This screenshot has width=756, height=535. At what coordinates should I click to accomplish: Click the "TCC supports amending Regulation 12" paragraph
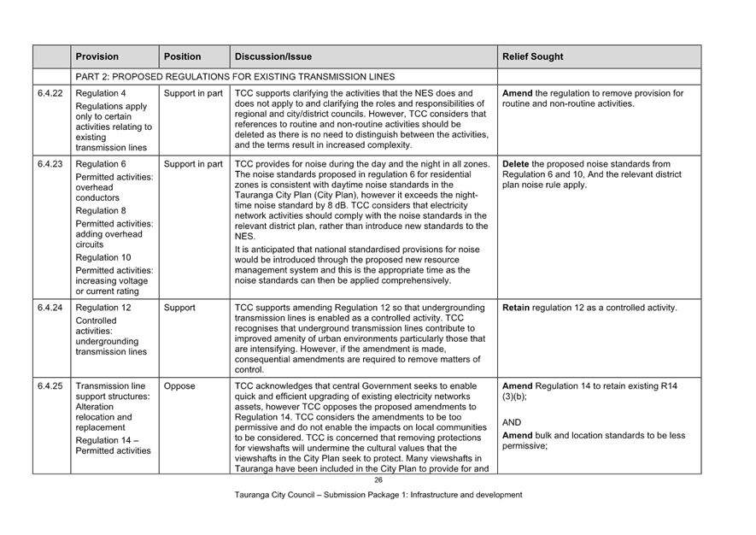coord(360,338)
